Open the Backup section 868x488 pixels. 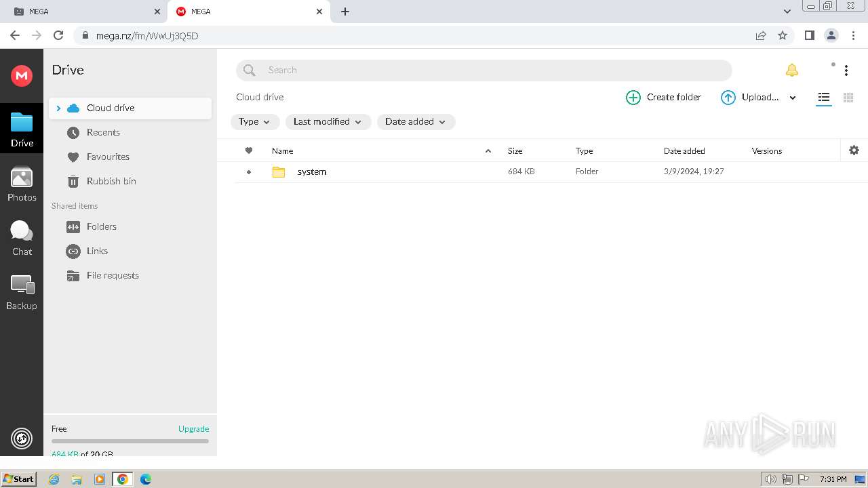click(x=22, y=292)
